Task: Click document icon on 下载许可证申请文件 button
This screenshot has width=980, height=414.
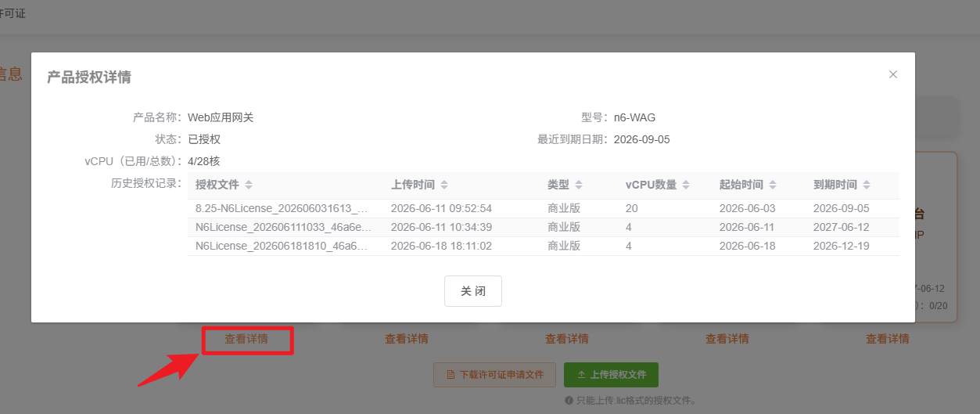Action: point(451,375)
